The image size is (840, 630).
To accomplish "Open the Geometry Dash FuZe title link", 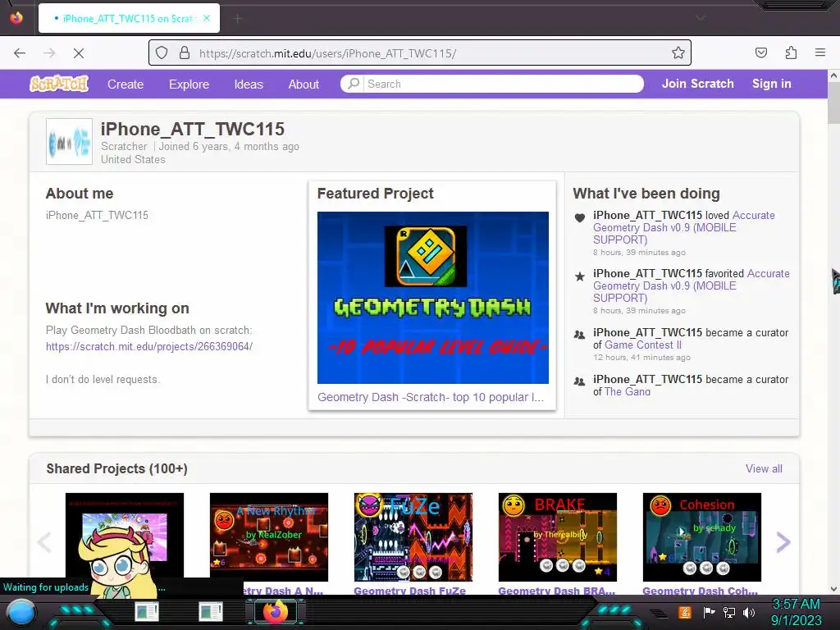I will click(410, 591).
